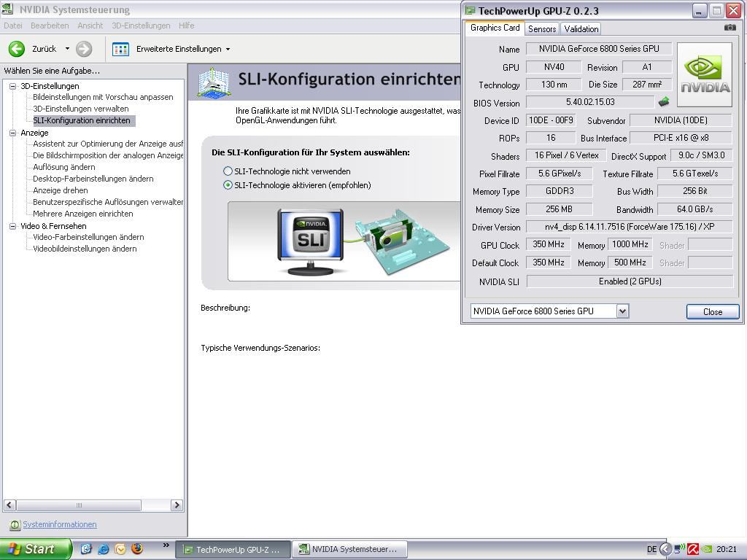The width and height of the screenshot is (747, 560).
Task: Click the DE language indicator
Action: pos(651,549)
